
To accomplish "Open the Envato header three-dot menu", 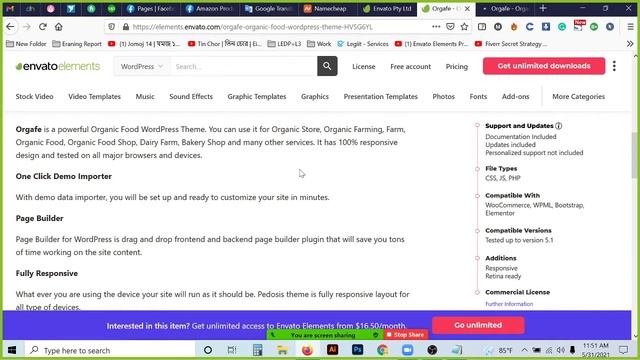I will click(614, 66).
